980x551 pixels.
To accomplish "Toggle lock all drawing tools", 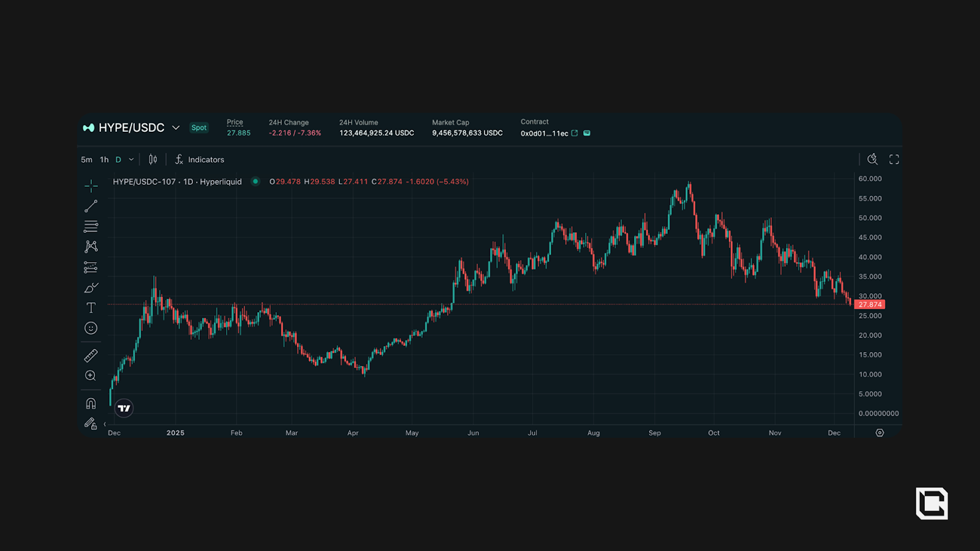I will point(91,424).
